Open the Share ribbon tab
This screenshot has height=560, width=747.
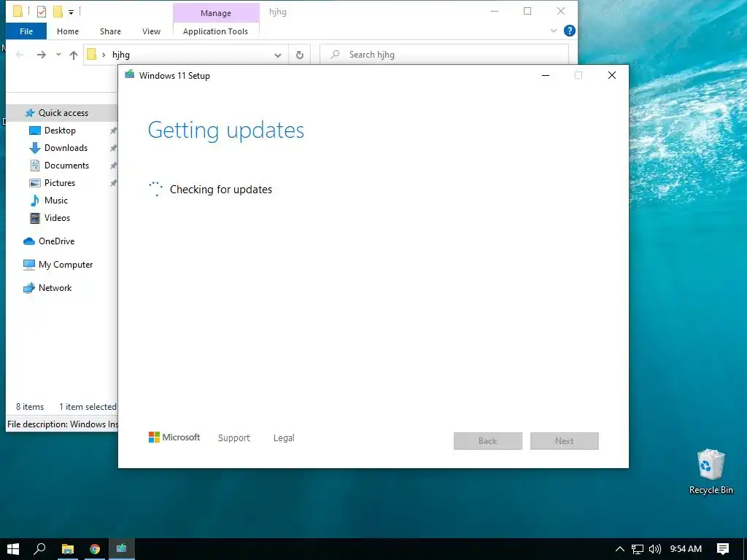[110, 31]
